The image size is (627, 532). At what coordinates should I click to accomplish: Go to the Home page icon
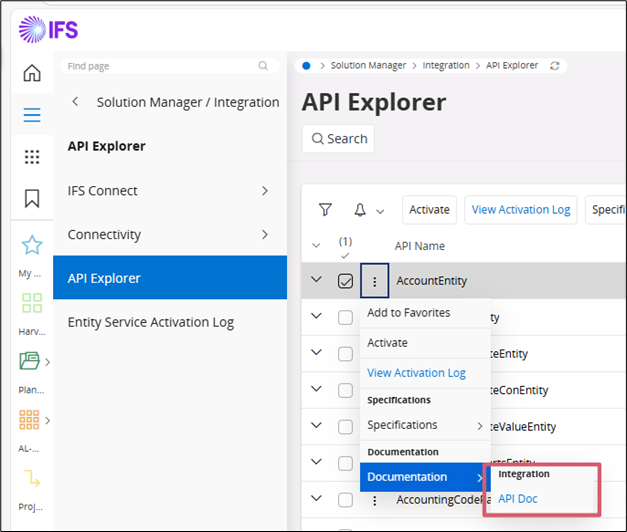32,73
